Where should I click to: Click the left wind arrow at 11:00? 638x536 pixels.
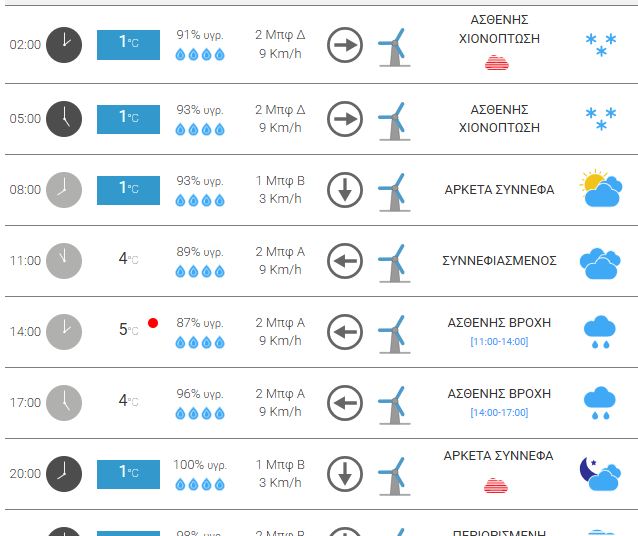coord(345,261)
